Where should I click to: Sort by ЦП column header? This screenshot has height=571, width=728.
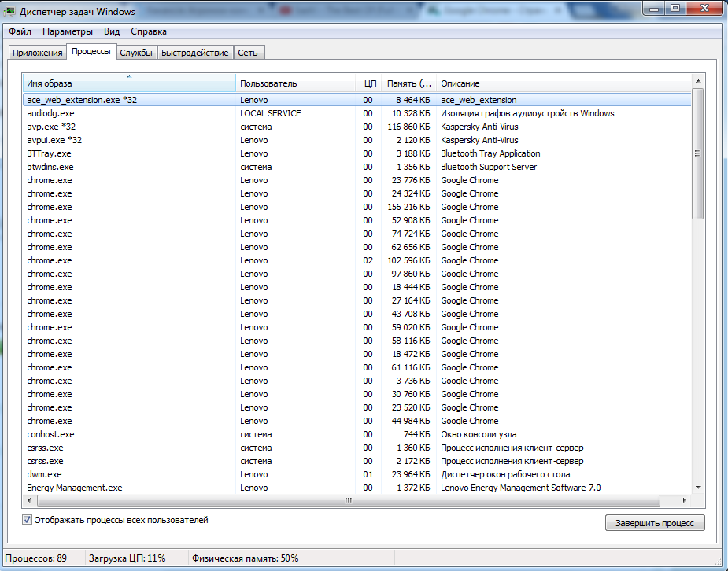pyautogui.click(x=368, y=83)
